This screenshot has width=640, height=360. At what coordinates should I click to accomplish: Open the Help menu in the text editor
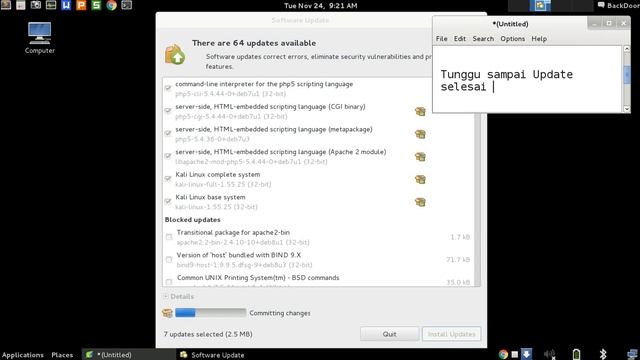(x=539, y=39)
